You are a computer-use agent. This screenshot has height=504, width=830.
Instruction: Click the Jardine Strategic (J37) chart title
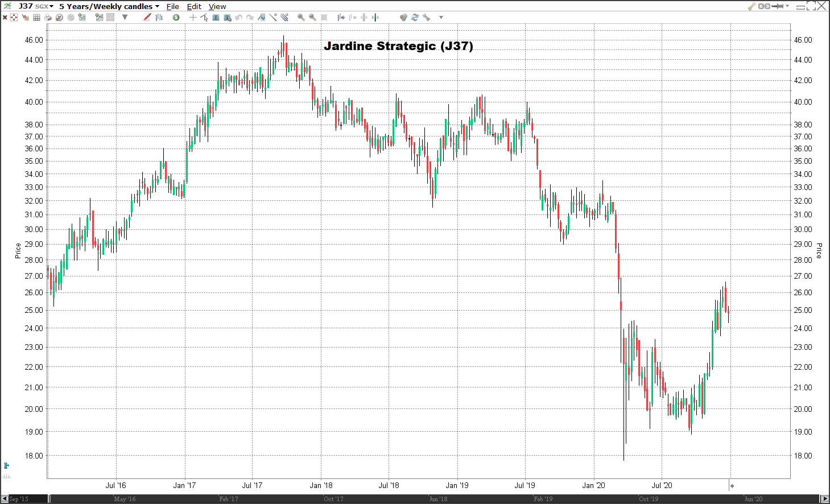(x=398, y=46)
